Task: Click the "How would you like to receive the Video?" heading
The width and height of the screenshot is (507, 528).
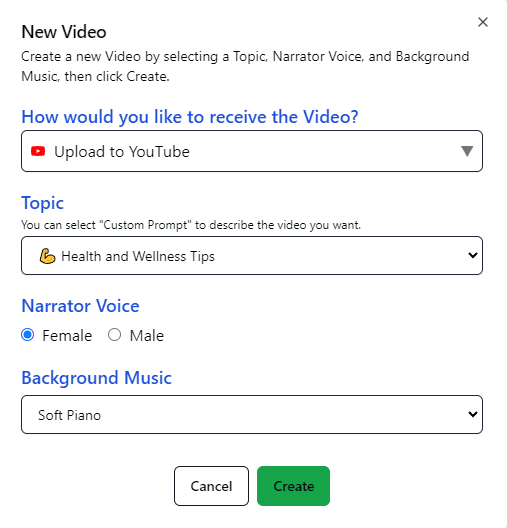Action: pyautogui.click(x=190, y=117)
